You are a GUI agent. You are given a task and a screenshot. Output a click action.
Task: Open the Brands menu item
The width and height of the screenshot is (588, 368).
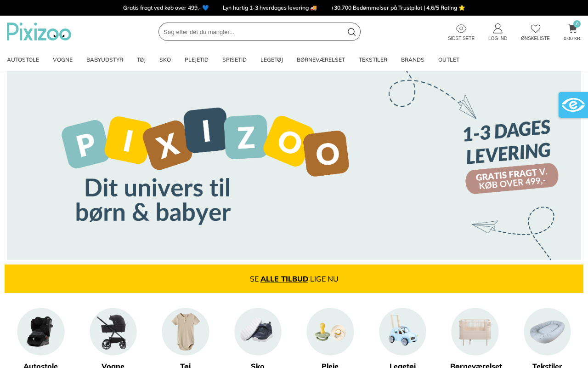coord(413,60)
